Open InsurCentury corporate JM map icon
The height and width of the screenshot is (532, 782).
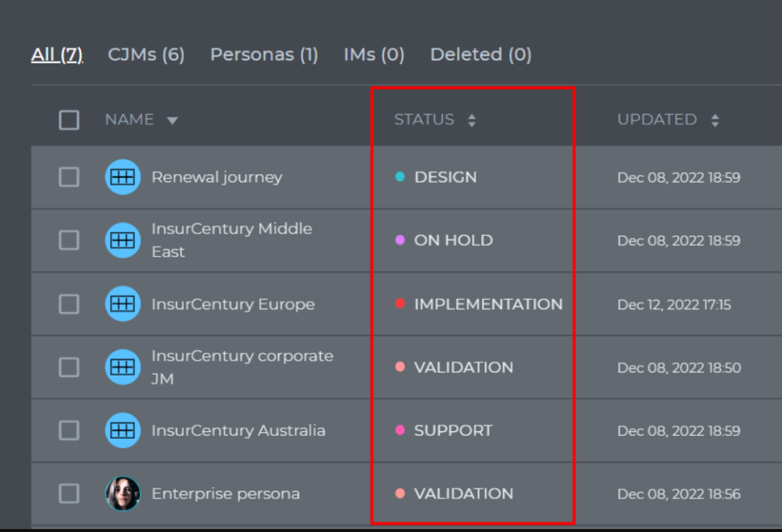[x=123, y=367]
